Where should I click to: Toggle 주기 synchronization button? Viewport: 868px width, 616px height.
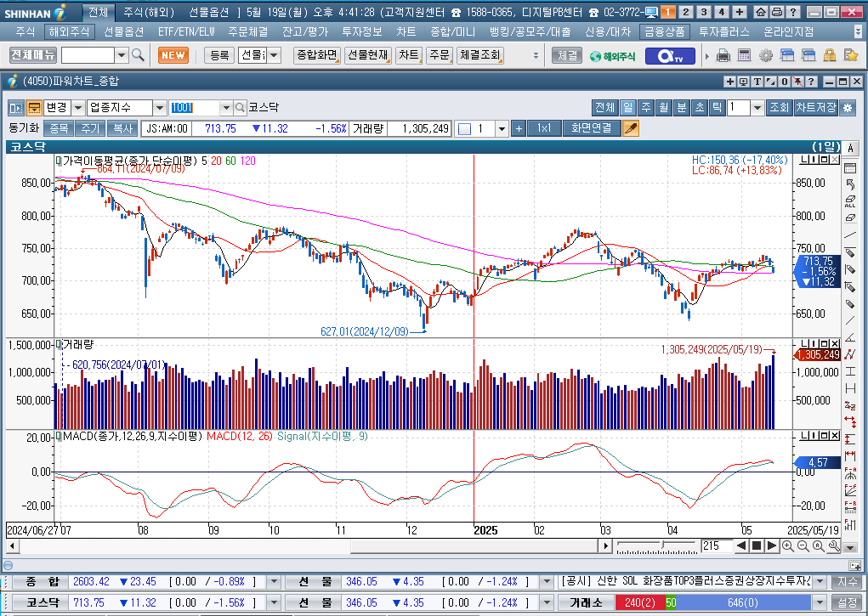pos(89,128)
